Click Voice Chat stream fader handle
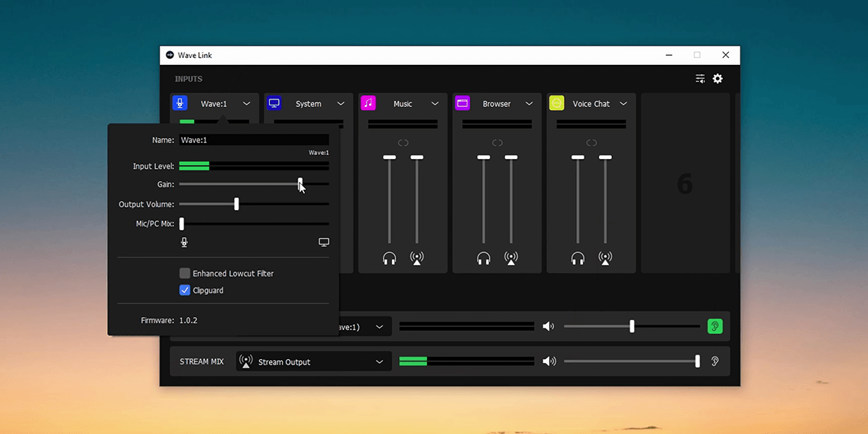The image size is (868, 434). click(x=605, y=157)
